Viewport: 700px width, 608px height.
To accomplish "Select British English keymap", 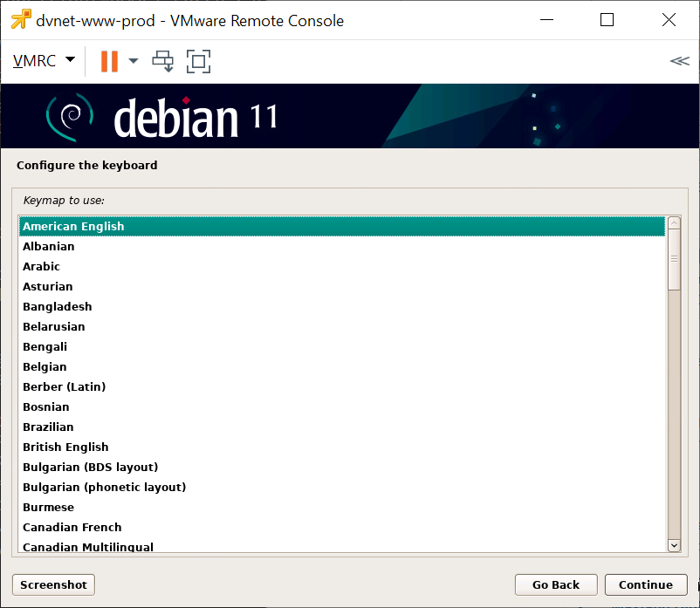I will point(65,447).
